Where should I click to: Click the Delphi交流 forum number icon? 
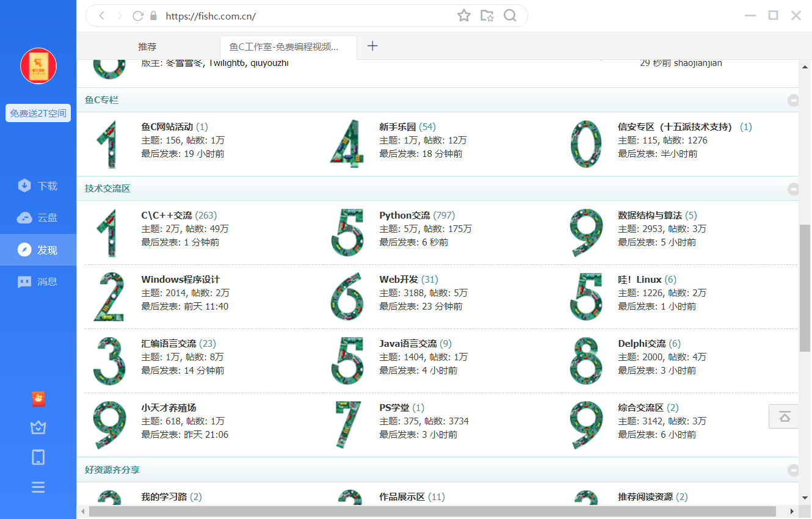pos(585,361)
